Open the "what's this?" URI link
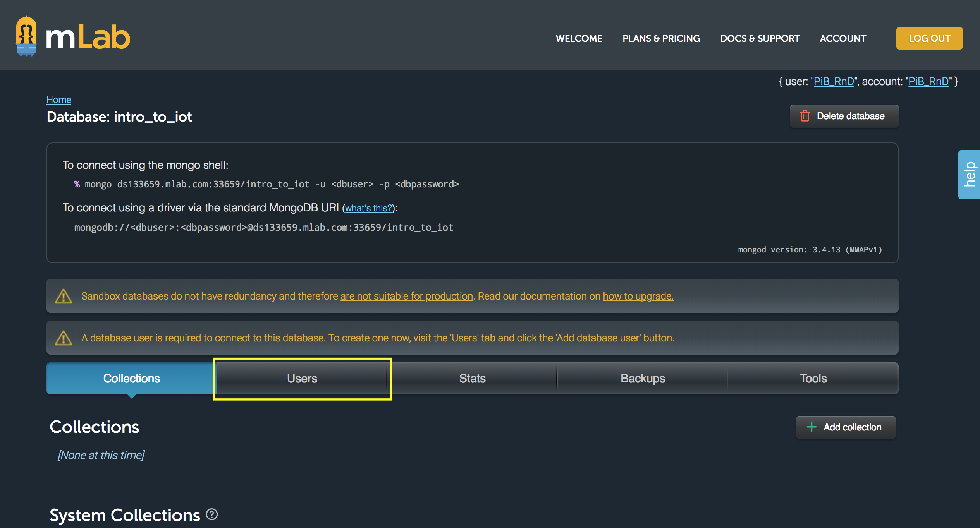The height and width of the screenshot is (528, 980). pos(368,208)
